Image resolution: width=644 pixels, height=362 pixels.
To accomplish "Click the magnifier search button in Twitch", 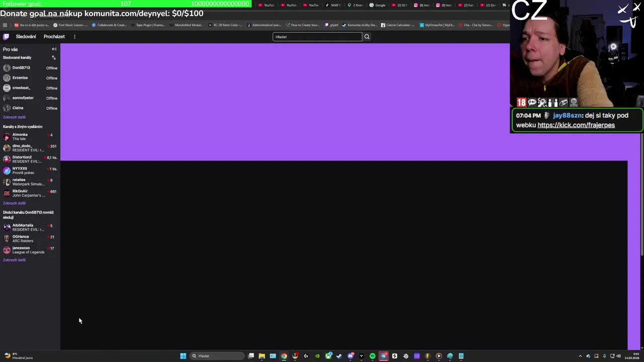I will [x=367, y=37].
